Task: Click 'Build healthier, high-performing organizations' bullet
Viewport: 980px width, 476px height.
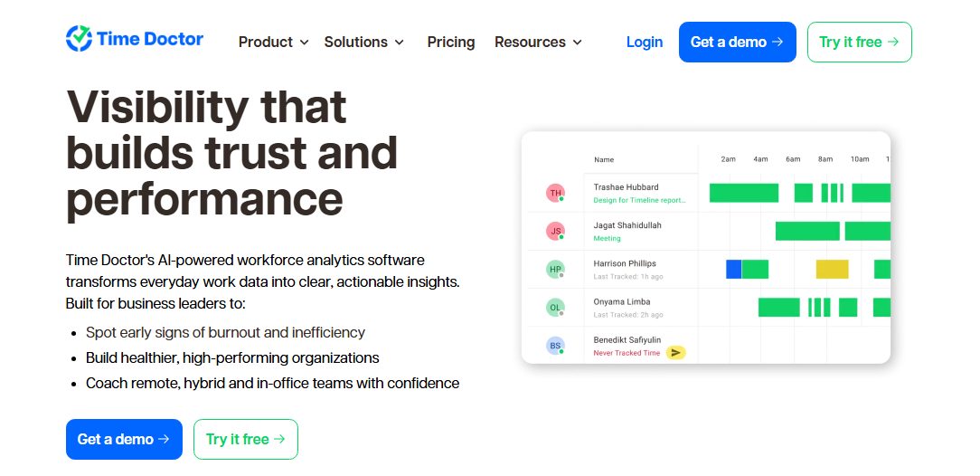Action: pyautogui.click(x=232, y=357)
